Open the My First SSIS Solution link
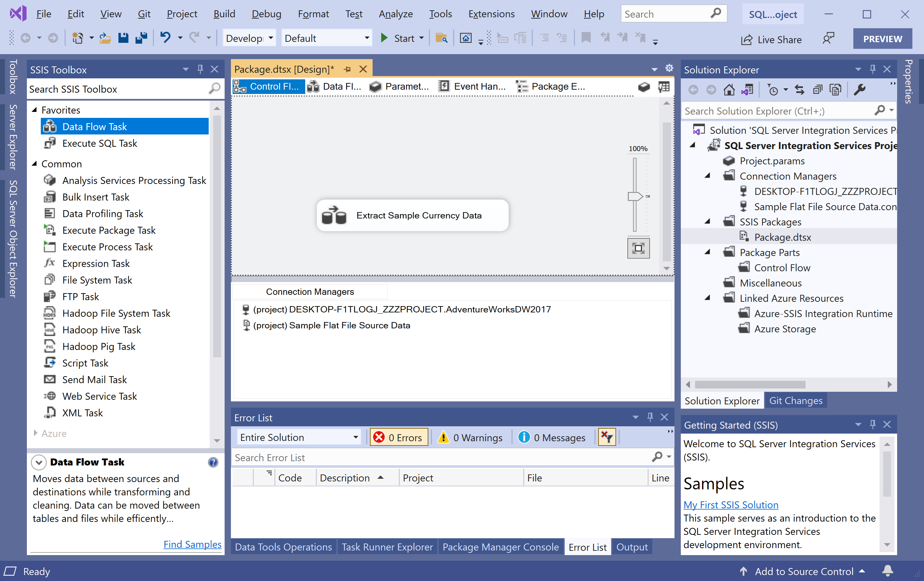Viewport: 924px width, 581px height. [x=731, y=505]
